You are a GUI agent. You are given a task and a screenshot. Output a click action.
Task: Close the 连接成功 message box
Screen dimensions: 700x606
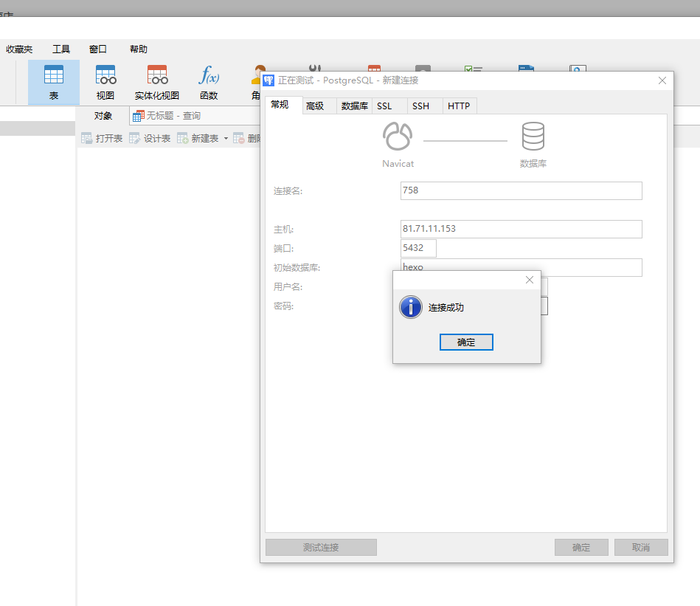[x=530, y=280]
